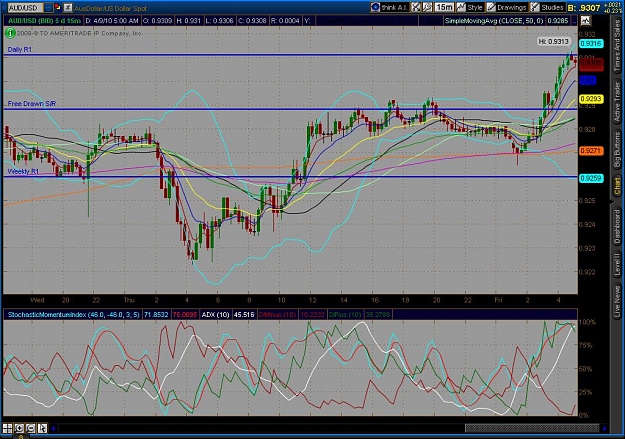This screenshot has height=439, width=625.
Task: Click the DIPlus (10) study label
Action: pyautogui.click(x=346, y=315)
